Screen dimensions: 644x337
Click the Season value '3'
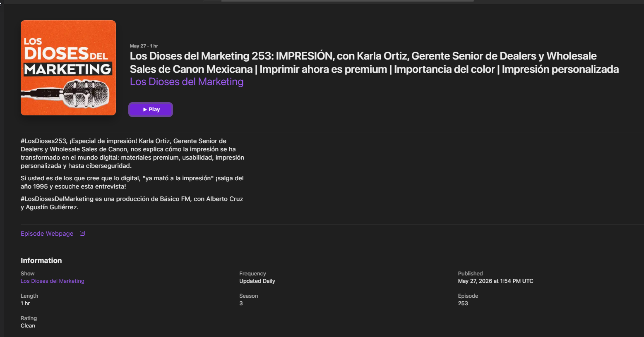(x=241, y=304)
